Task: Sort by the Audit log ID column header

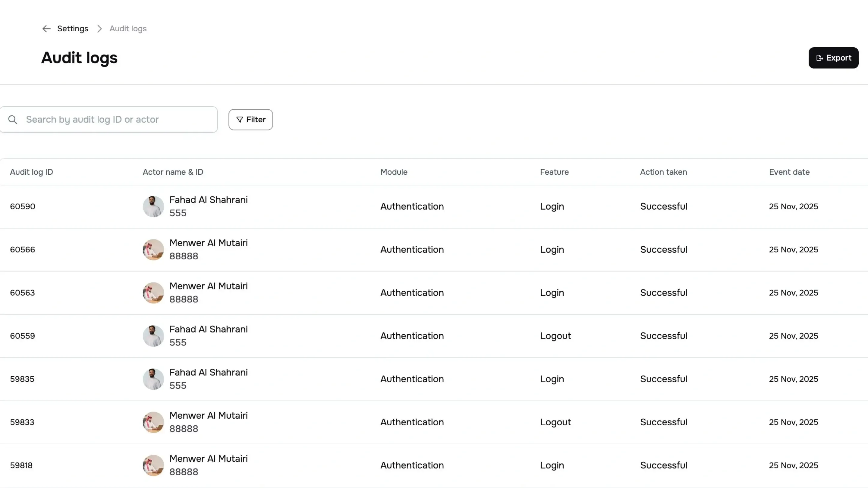Action: point(32,172)
